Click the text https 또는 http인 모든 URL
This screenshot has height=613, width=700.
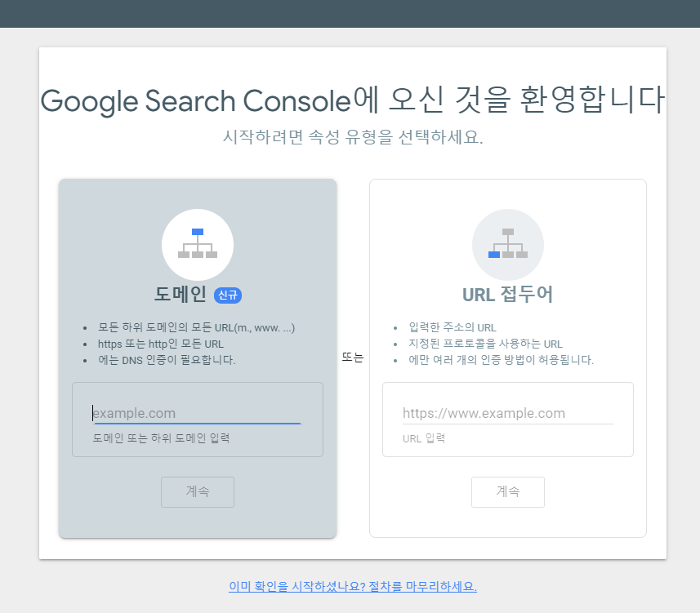point(161,344)
